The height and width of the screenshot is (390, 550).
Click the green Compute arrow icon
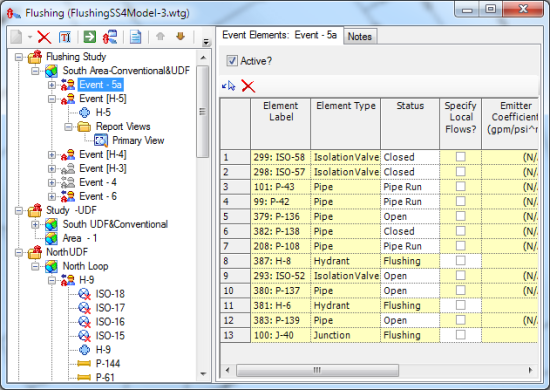(x=90, y=36)
